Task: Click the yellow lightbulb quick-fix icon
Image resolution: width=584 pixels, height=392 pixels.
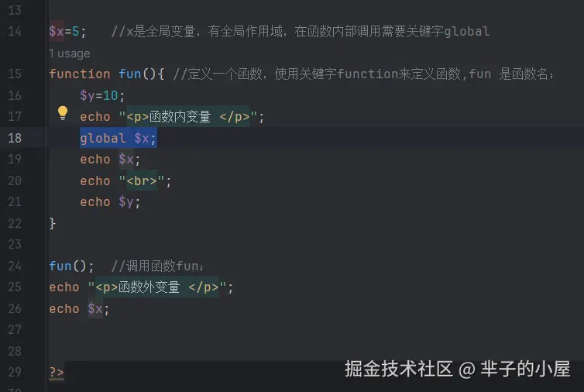Action: click(63, 113)
